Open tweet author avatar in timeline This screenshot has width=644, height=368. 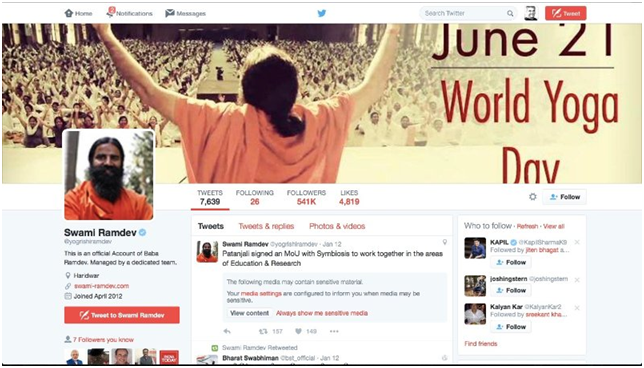(207, 251)
